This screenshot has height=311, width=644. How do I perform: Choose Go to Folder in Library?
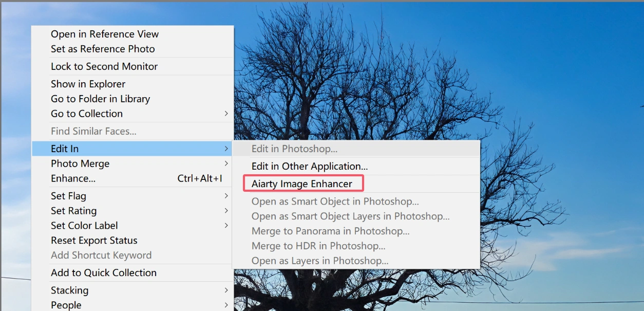pyautogui.click(x=132, y=99)
